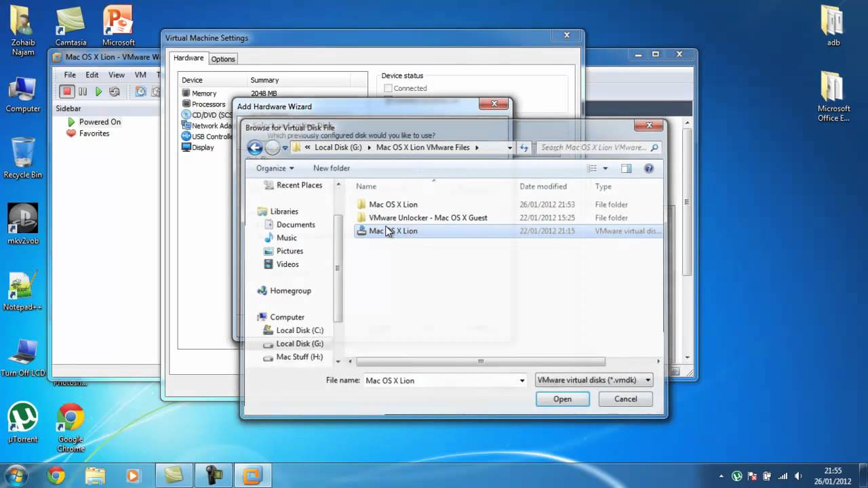Click the address bar refresh icon
Viewport: 868px width, 488px height.
tap(524, 147)
